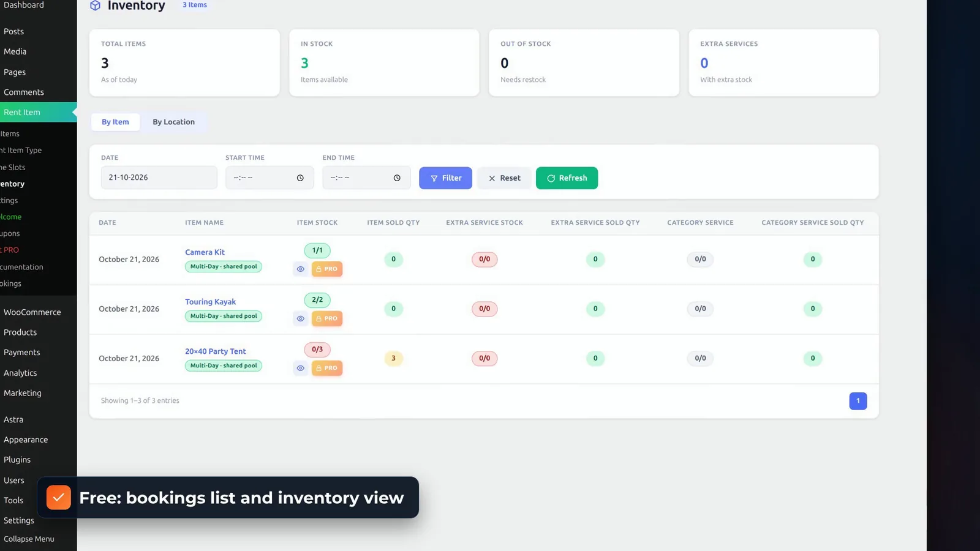980x551 pixels.
Task: Sort by the Item Name column header
Action: pos(204,223)
